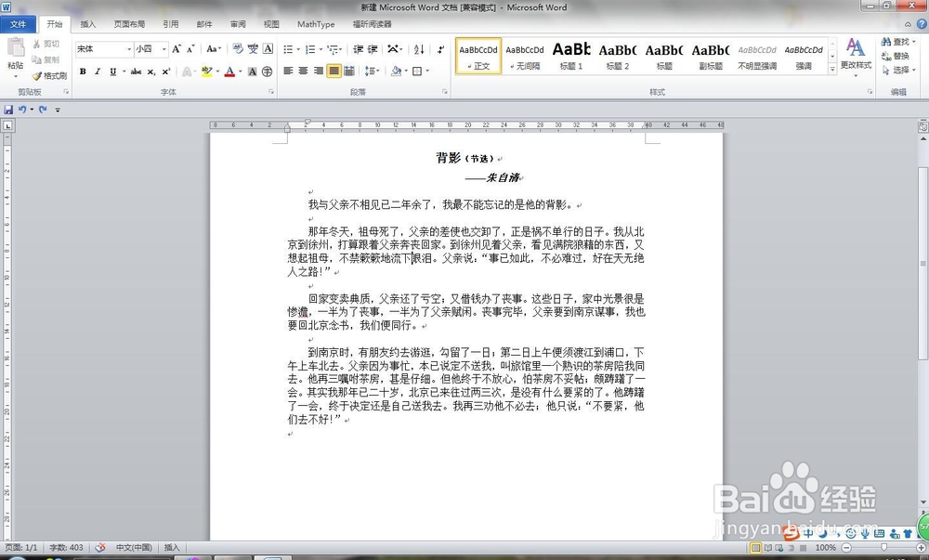Apply the 副标题 Subtitle style
Screen dimensions: 929x560
[711, 56]
